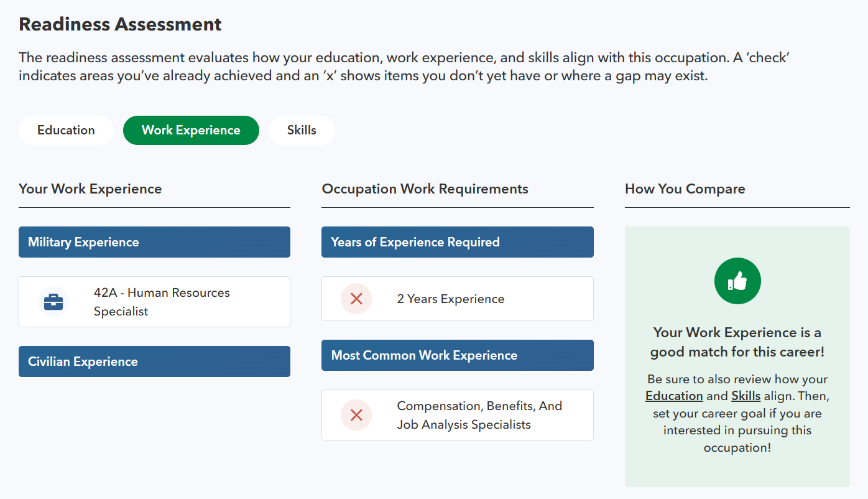Click the briefcase icon beside 42A Human Resources Specialist
The width and height of the screenshot is (868, 499).
click(53, 301)
